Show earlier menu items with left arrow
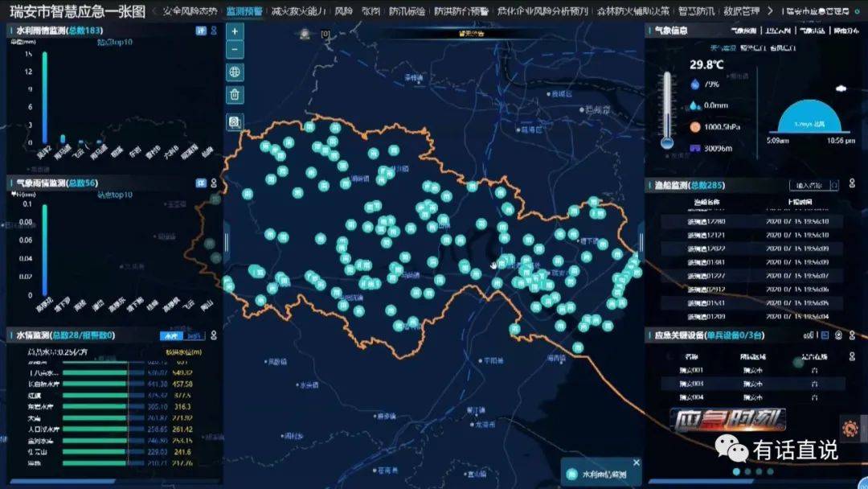This screenshot has height=489, width=868. pyautogui.click(x=154, y=11)
